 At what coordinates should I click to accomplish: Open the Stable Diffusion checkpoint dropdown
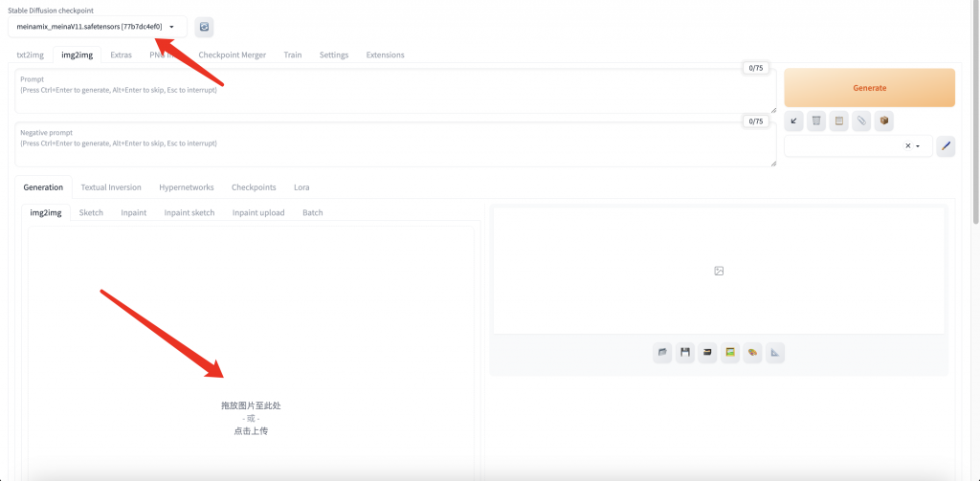point(97,27)
